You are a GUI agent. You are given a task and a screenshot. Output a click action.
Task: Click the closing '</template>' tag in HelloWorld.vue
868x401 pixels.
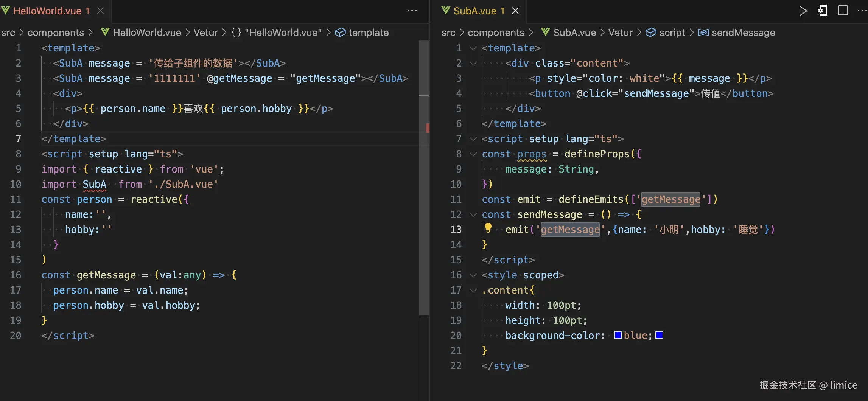click(74, 139)
